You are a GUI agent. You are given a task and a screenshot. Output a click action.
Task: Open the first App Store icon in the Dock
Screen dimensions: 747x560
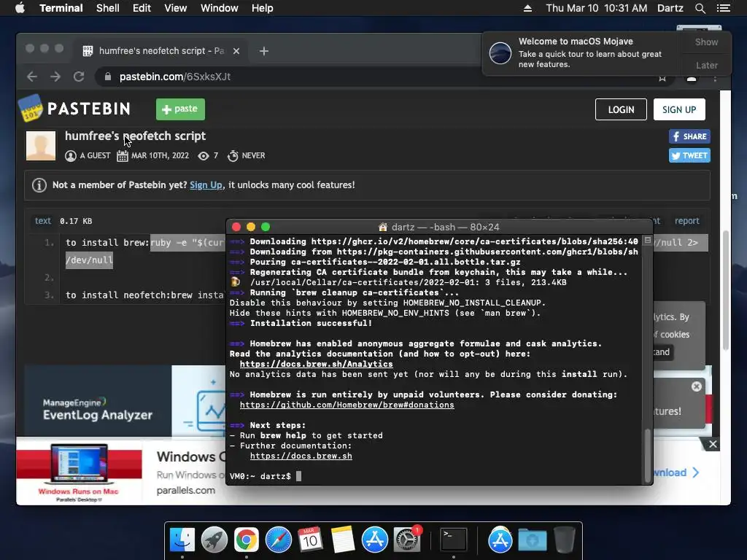tap(374, 540)
